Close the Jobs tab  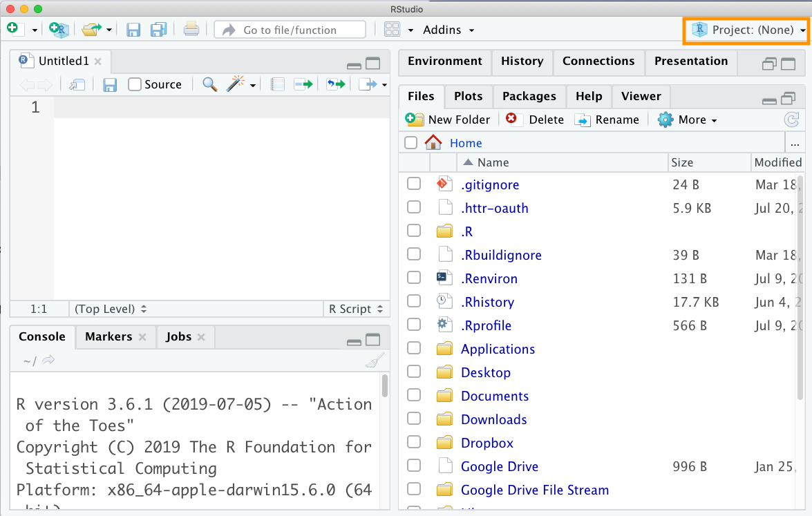pos(202,337)
